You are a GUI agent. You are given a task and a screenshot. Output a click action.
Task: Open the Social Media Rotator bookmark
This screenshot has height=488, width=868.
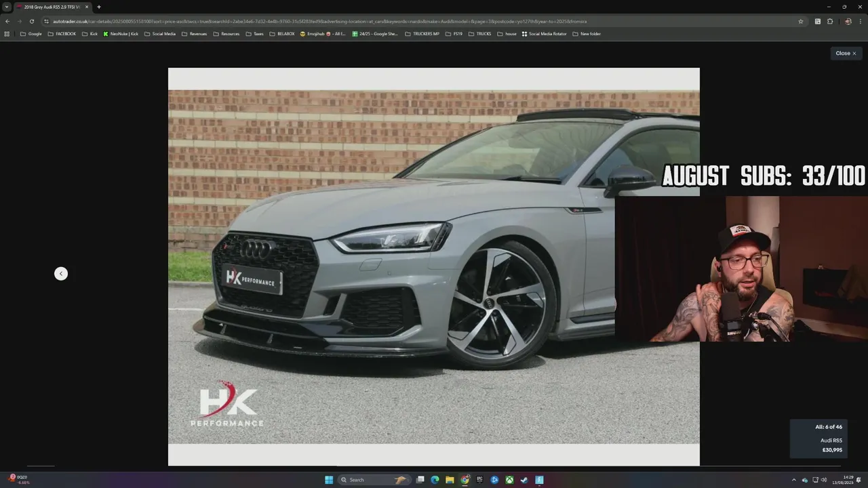[x=544, y=34]
